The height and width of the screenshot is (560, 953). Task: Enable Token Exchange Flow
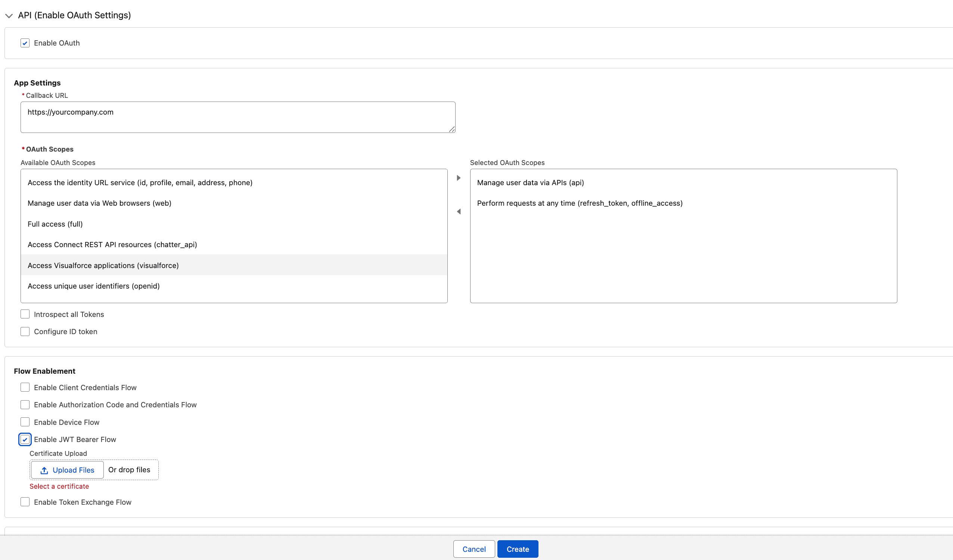click(x=25, y=502)
